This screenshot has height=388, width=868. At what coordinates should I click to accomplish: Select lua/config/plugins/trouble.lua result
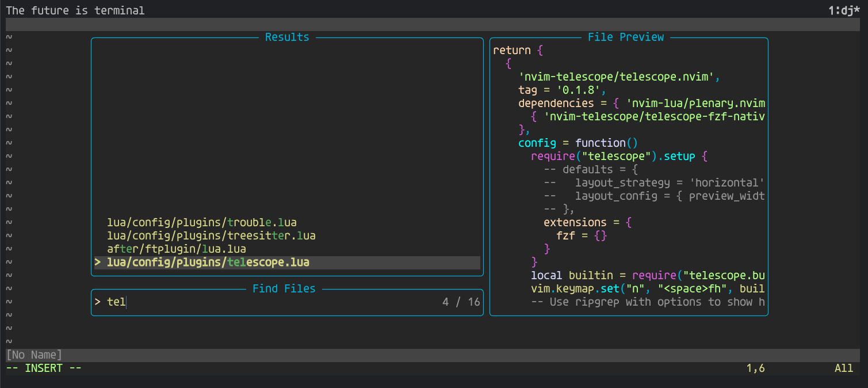point(202,222)
